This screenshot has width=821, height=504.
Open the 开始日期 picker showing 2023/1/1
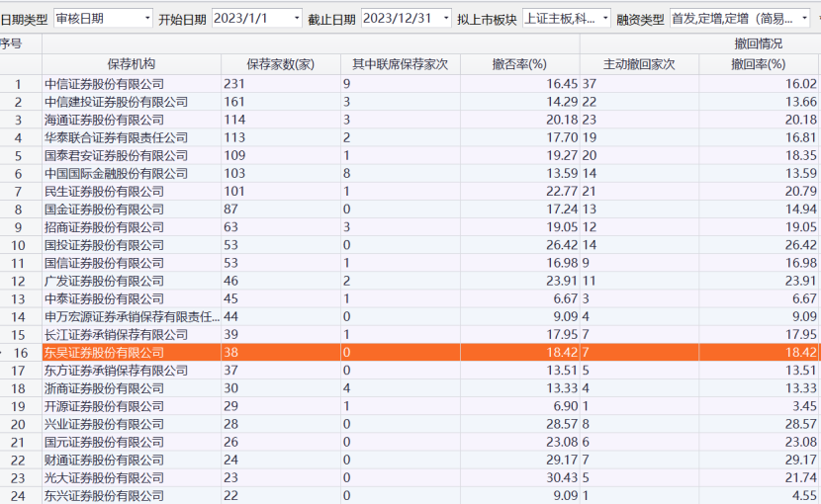tap(256, 19)
